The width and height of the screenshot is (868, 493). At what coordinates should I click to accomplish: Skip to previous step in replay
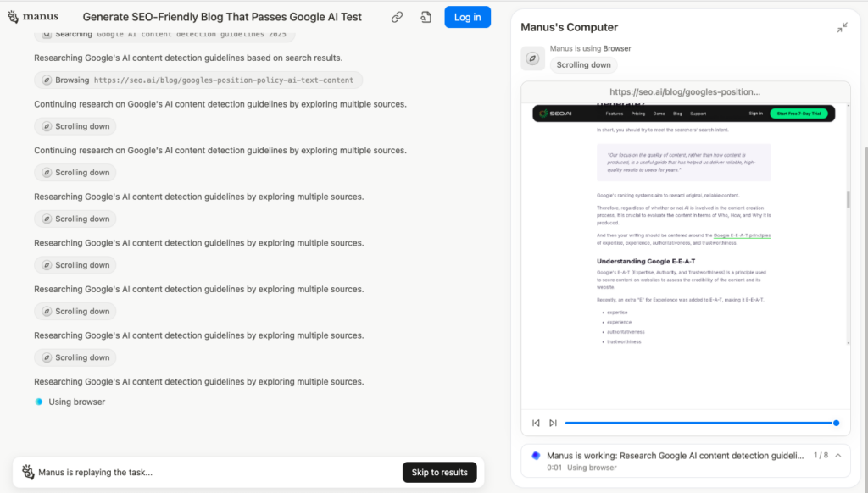tap(536, 423)
